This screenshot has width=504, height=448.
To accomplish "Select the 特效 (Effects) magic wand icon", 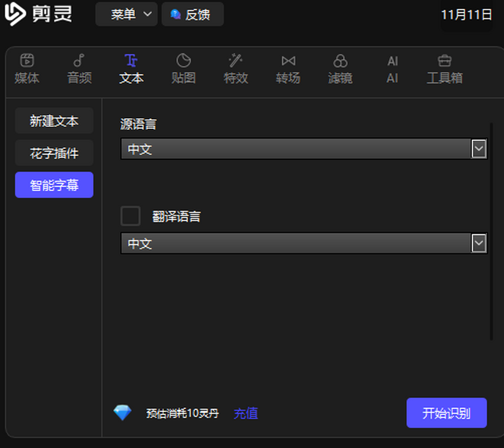I will pyautogui.click(x=236, y=61).
